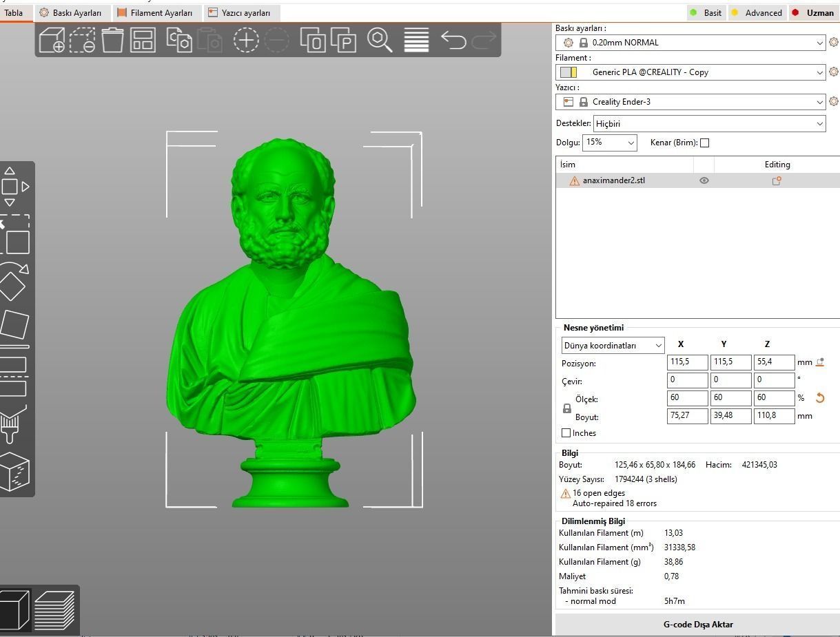Screen dimensions: 840x637
Task: Click the Arrange objects toolbar icon
Action: tap(143, 40)
